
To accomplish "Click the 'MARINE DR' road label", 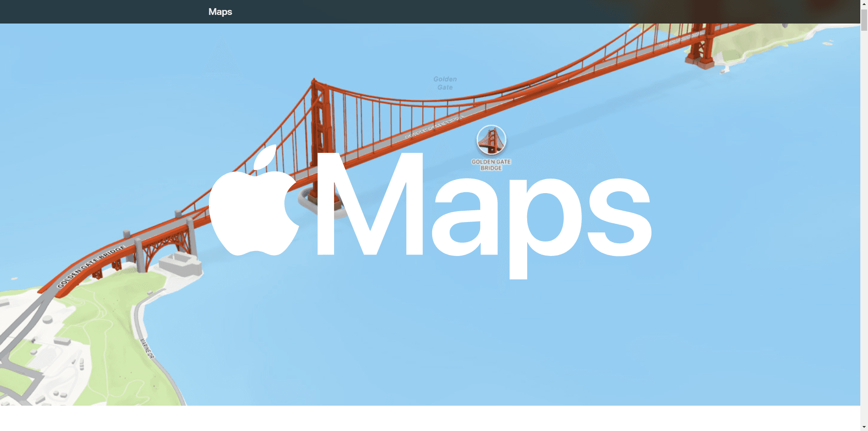I will pos(147,349).
